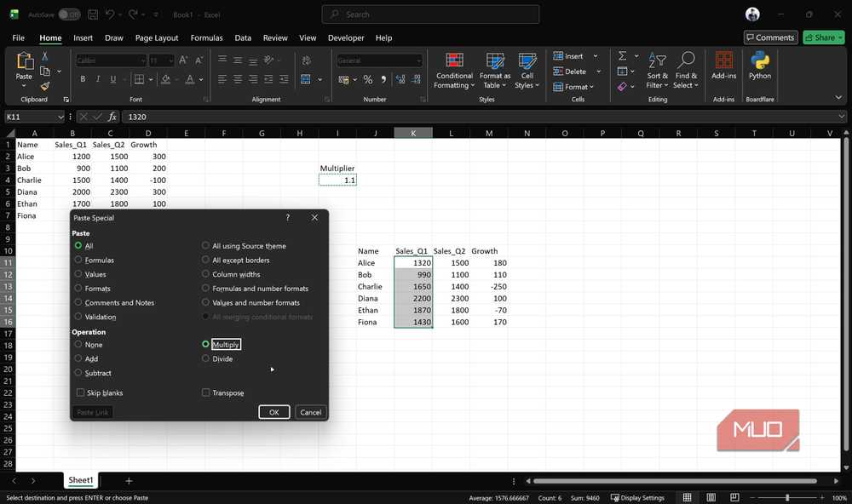Click the Share button

(824, 37)
